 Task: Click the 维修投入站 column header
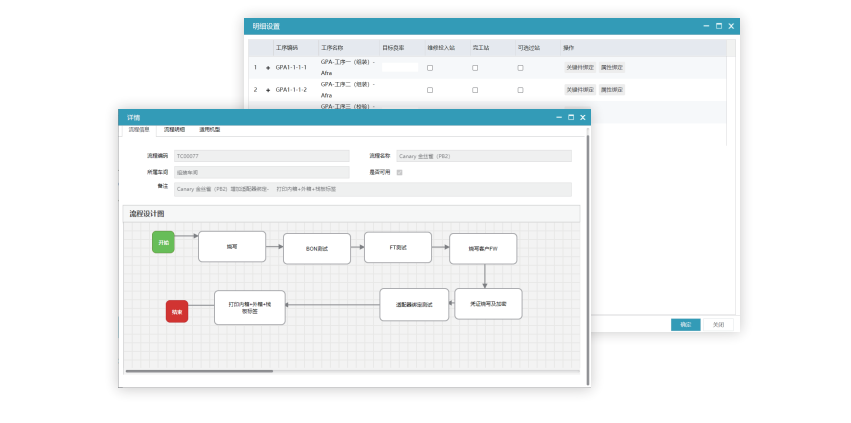(441, 48)
